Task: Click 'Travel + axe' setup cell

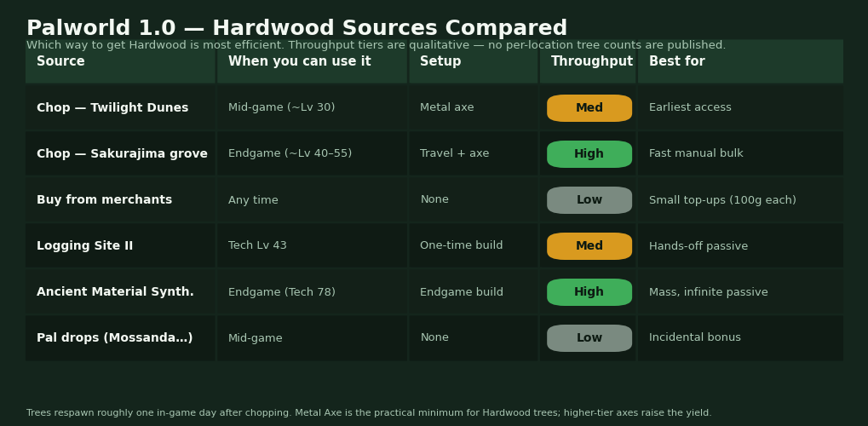Action: click(x=474, y=154)
